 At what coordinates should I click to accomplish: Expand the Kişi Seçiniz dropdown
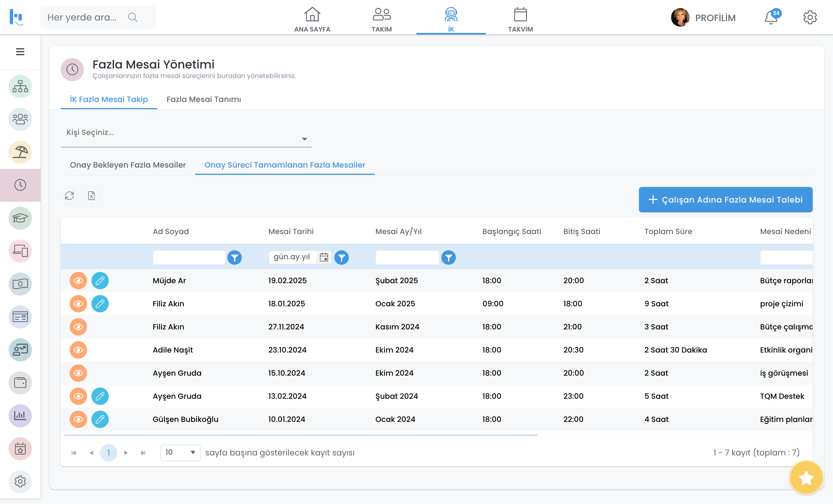(x=304, y=139)
